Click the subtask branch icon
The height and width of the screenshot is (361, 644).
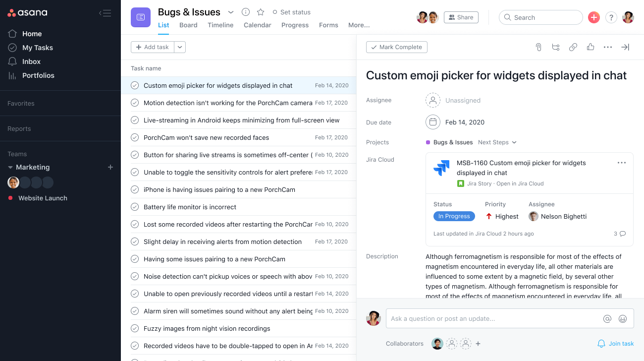coord(556,47)
